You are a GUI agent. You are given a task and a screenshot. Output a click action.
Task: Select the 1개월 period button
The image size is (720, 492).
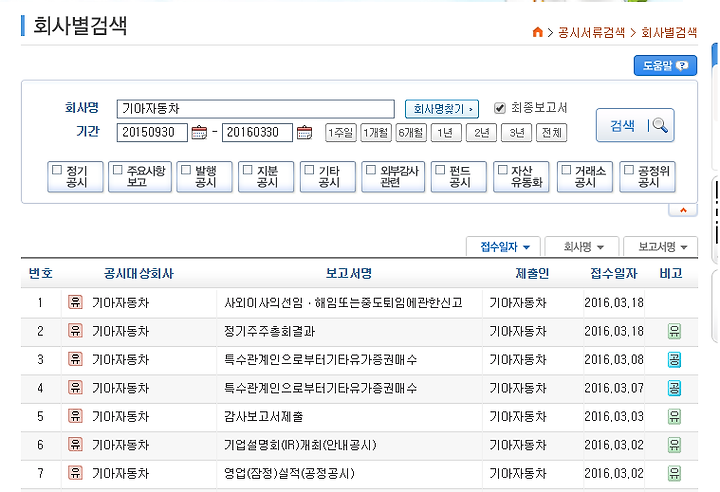[376, 133]
